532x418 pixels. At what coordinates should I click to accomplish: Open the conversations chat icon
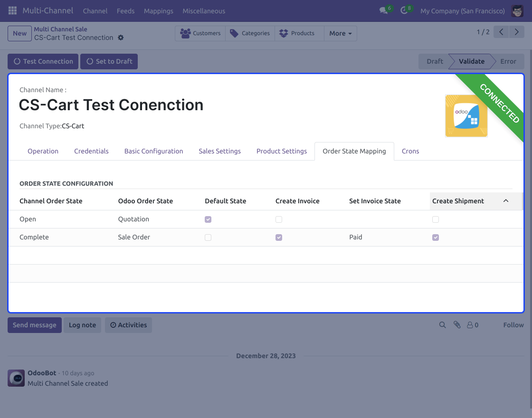(x=384, y=10)
